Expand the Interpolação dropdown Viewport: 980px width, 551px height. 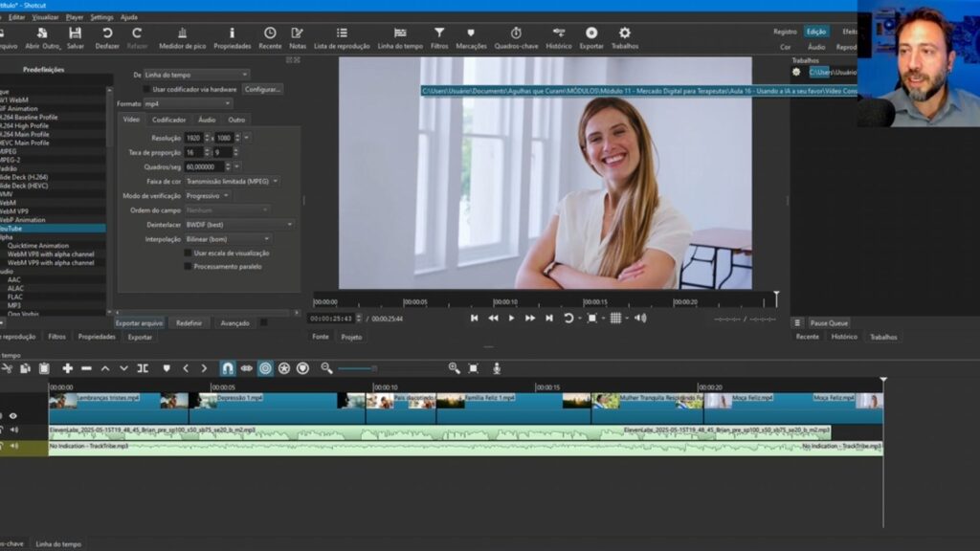pos(226,239)
